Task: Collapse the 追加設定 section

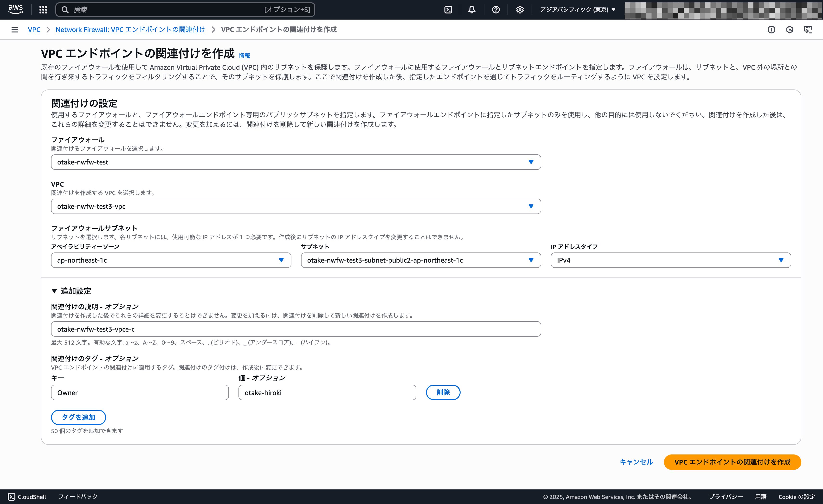Action: click(x=71, y=291)
